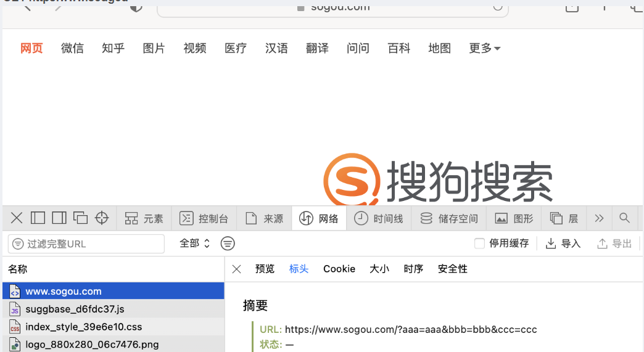The height and width of the screenshot is (352, 644).
Task: Click the 导出 export button
Action: click(x=614, y=244)
